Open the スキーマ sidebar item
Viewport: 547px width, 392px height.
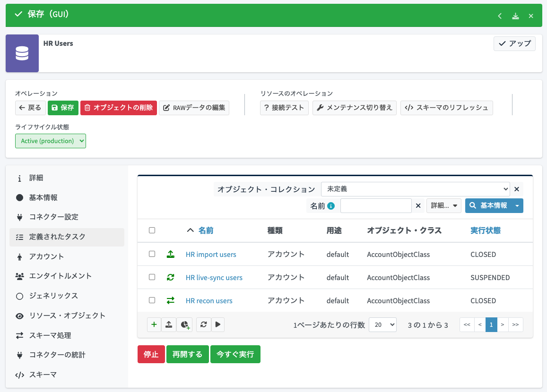tap(67, 375)
